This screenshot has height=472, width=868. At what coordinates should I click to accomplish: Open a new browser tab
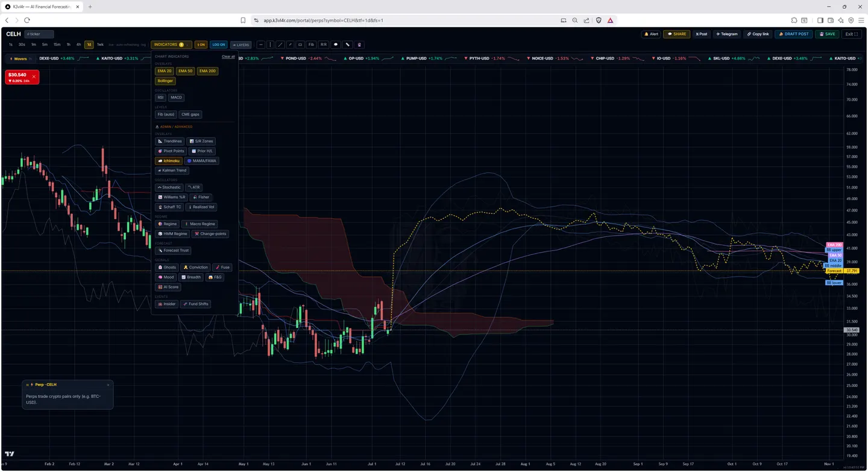90,7
